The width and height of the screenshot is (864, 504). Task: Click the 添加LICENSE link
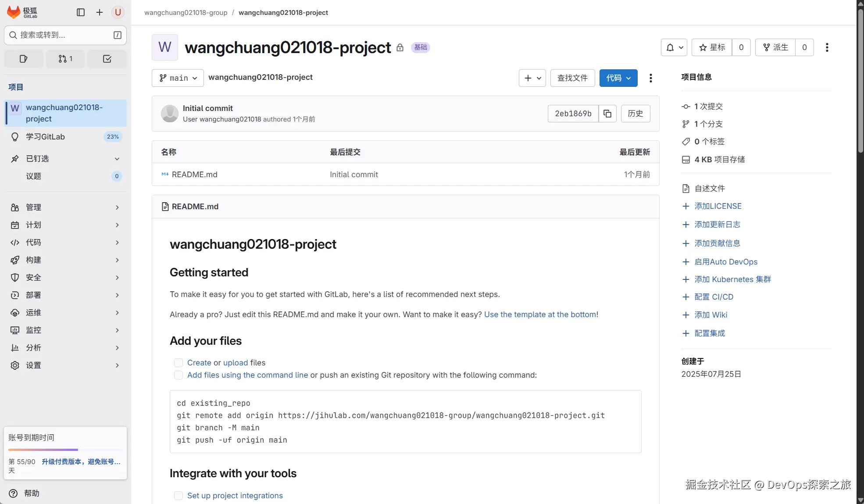pyautogui.click(x=718, y=206)
